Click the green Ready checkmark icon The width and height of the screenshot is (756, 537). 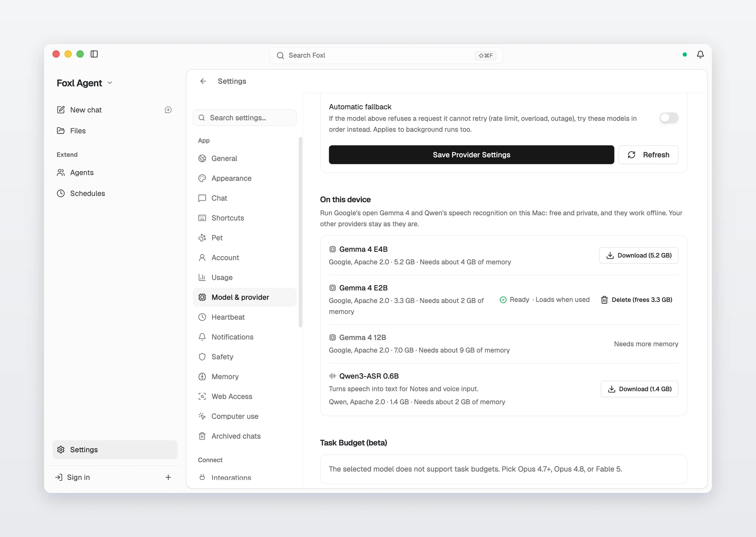point(503,300)
